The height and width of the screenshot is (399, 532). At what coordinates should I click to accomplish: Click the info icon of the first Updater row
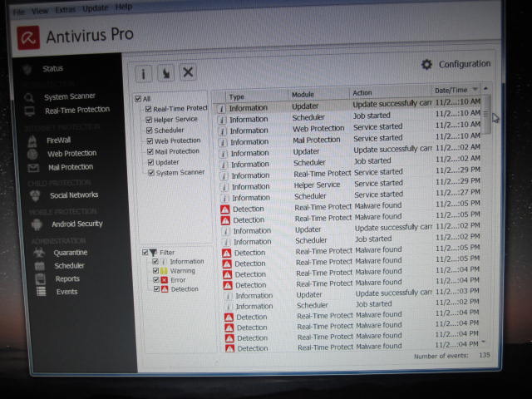[222, 109]
